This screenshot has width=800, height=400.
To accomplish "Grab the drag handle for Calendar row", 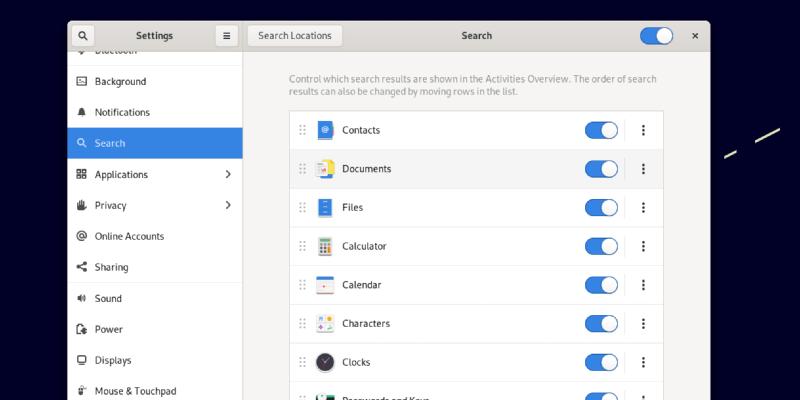I will coord(302,285).
